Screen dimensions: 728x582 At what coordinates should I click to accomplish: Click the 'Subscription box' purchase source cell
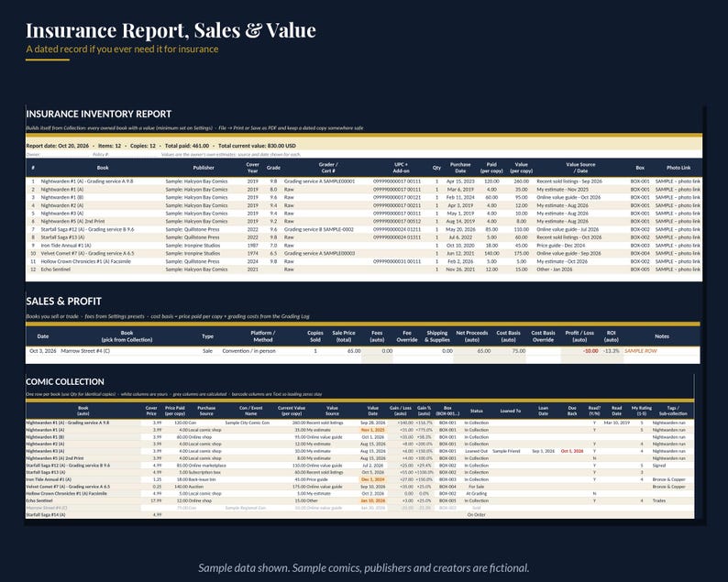204,472
